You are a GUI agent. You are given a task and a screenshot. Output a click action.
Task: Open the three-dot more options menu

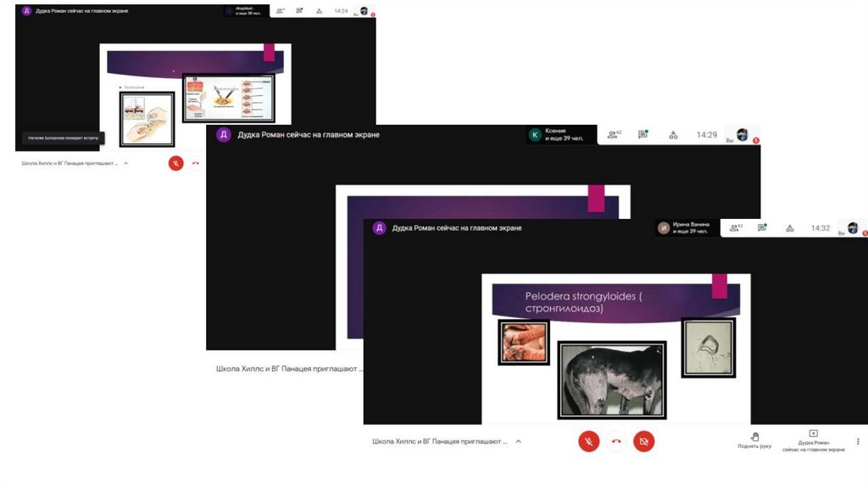(858, 441)
